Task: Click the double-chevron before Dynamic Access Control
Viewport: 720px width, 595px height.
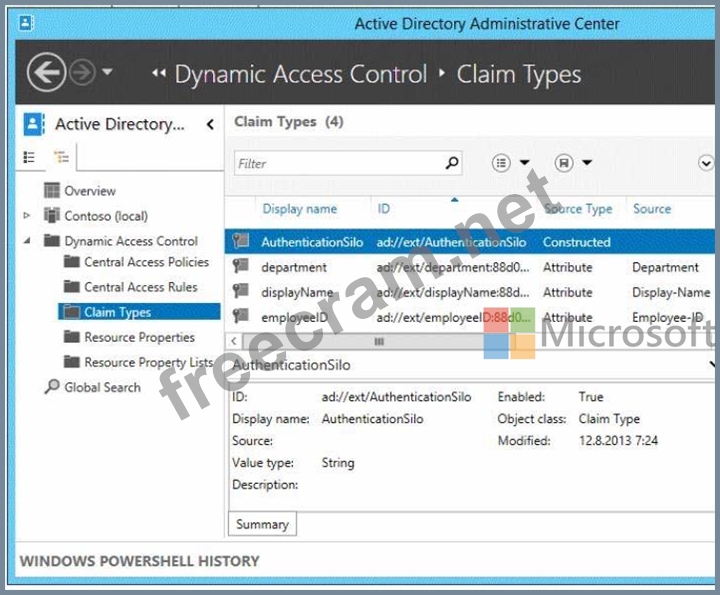Action: [x=159, y=73]
